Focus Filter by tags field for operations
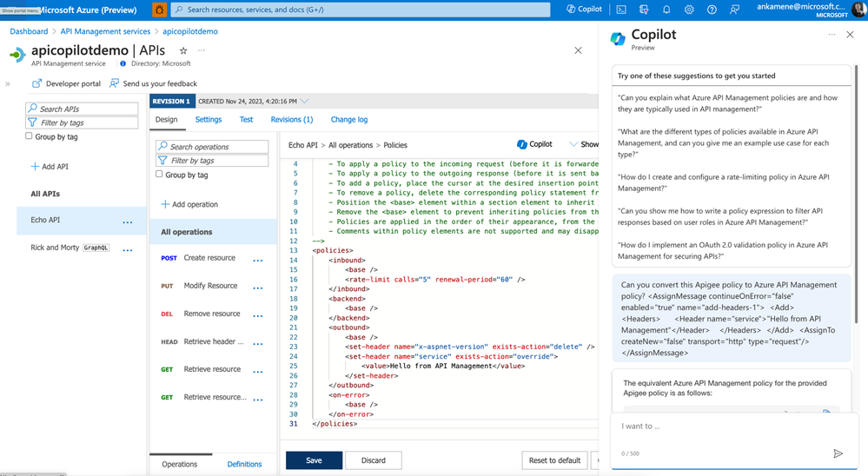Screen dimensions: 868x476 [x=213, y=161]
